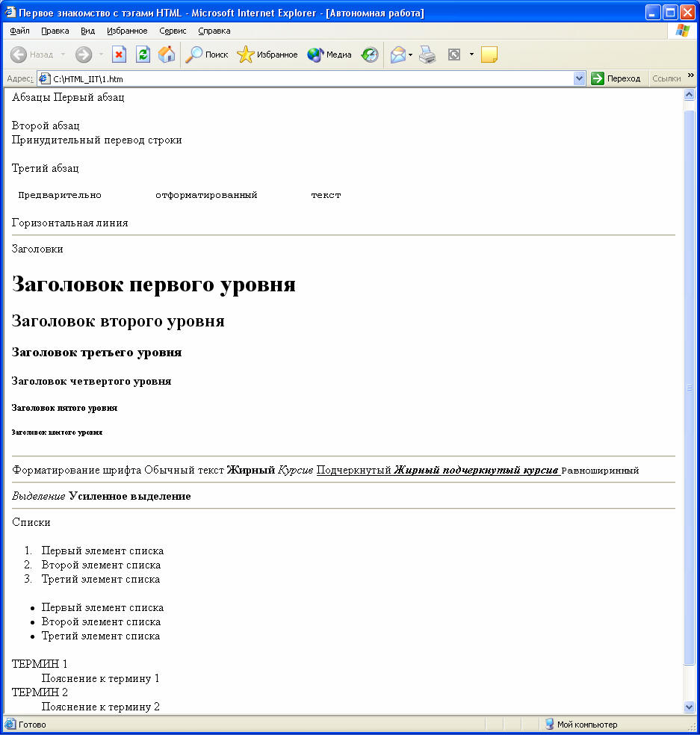Screen dimensions: 700x735
Task: Open the History (Журнал) clock icon
Action: 370,55
